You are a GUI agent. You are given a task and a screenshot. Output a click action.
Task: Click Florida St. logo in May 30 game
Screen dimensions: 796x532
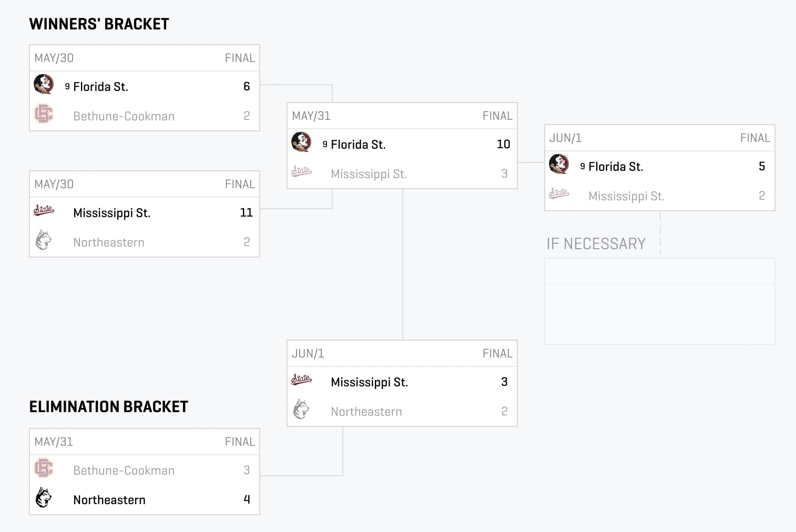(x=44, y=84)
